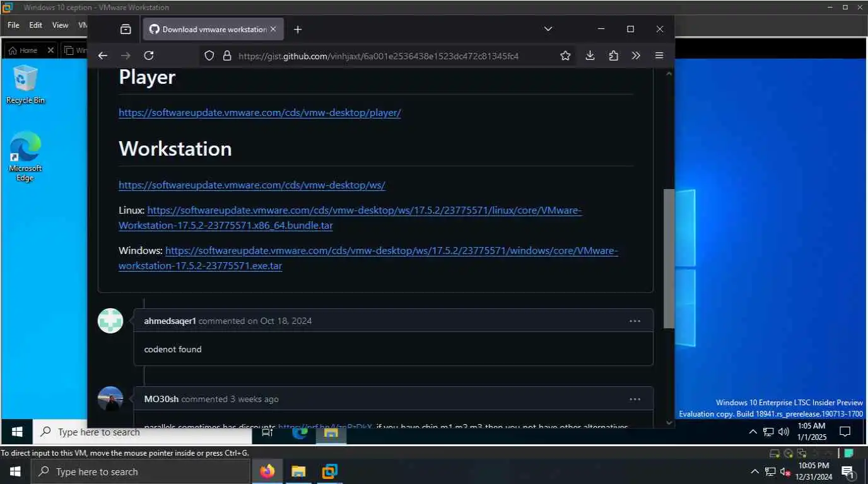
Task: Click the VMware status bar CD/DVD icon
Action: [789, 453]
